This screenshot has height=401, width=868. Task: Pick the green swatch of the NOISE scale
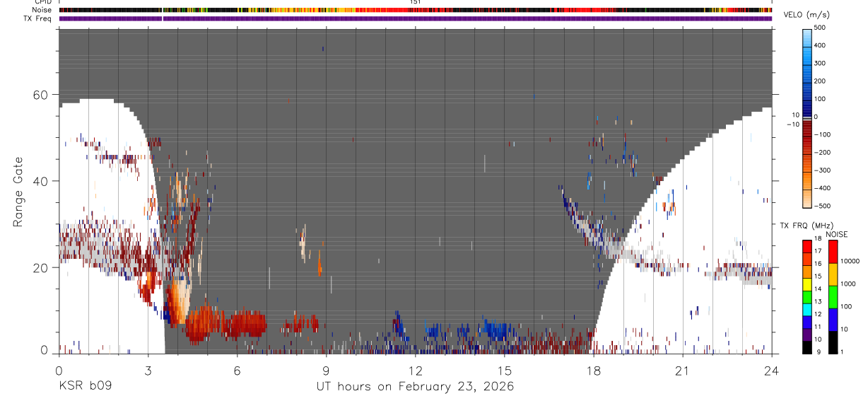coord(832,296)
